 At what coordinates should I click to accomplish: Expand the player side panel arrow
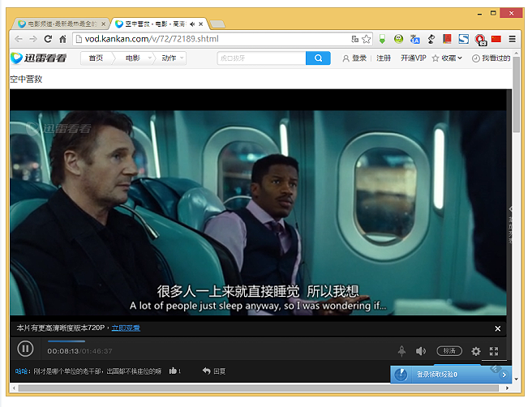click(510, 209)
